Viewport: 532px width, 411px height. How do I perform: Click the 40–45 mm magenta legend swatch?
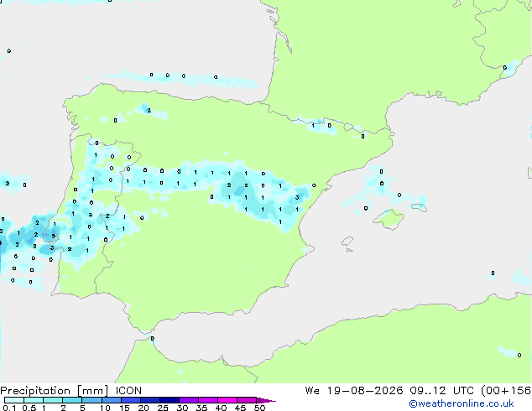(x=227, y=400)
